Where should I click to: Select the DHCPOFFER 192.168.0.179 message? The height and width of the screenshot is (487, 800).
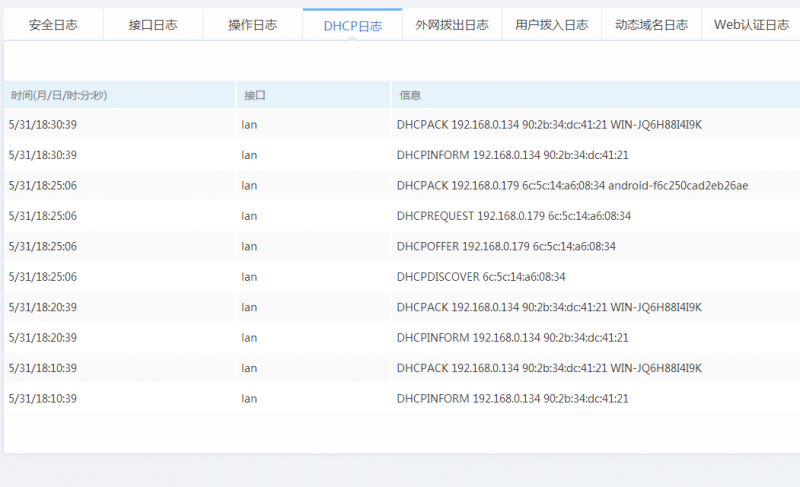click(506, 246)
